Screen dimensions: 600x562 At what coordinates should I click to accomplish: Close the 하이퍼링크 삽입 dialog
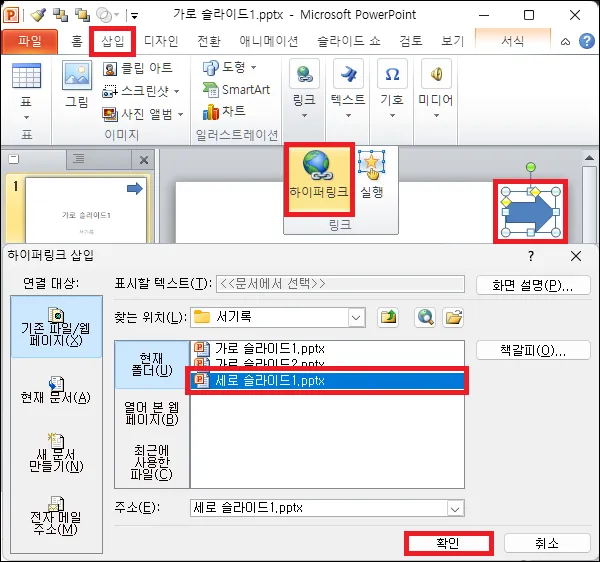coord(576,256)
